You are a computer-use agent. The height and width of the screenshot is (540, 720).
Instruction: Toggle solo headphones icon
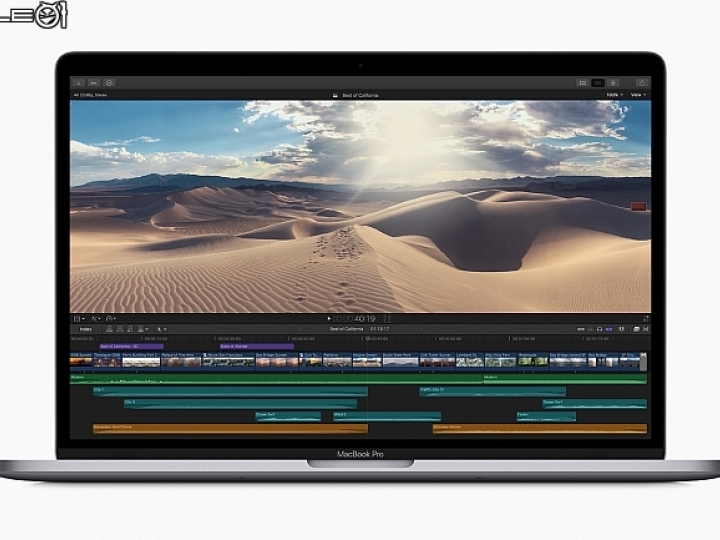pyautogui.click(x=599, y=329)
